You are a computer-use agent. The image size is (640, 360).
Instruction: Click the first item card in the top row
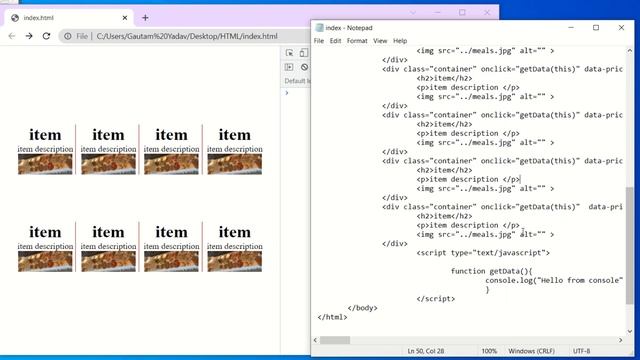click(45, 150)
